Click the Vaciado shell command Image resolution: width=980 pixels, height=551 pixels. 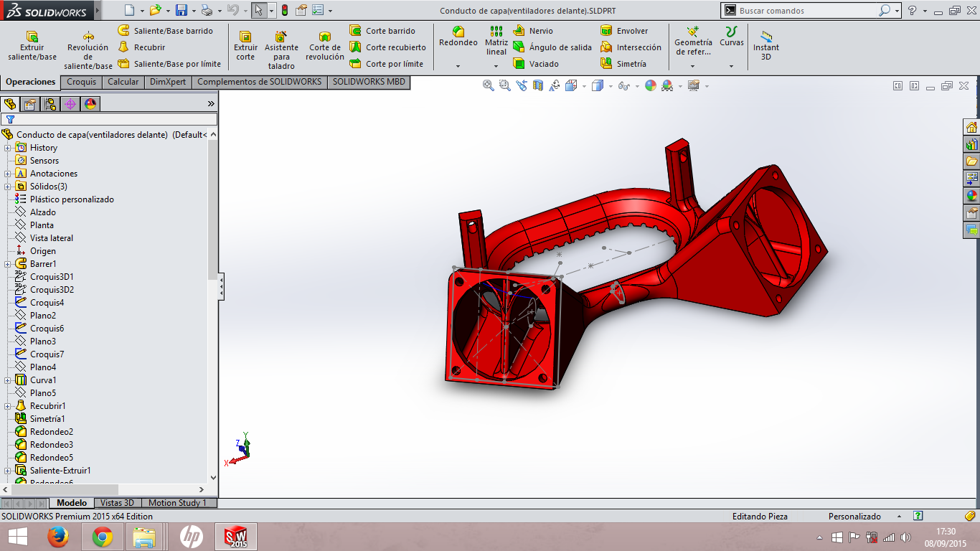click(536, 64)
